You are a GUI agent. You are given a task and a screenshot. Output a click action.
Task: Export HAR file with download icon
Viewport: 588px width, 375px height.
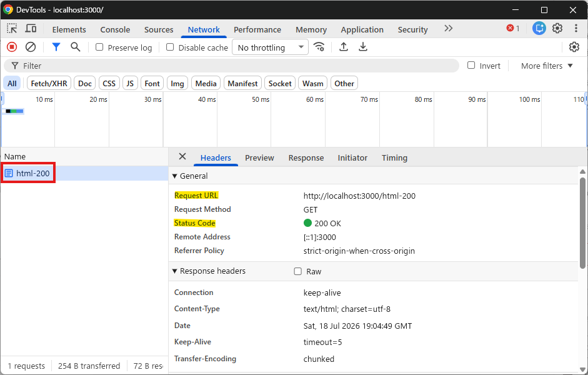tap(362, 47)
